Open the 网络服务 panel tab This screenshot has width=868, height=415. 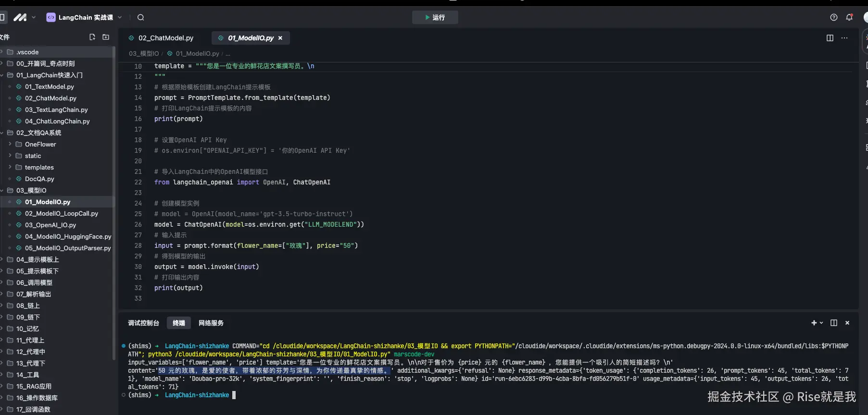tap(211, 323)
